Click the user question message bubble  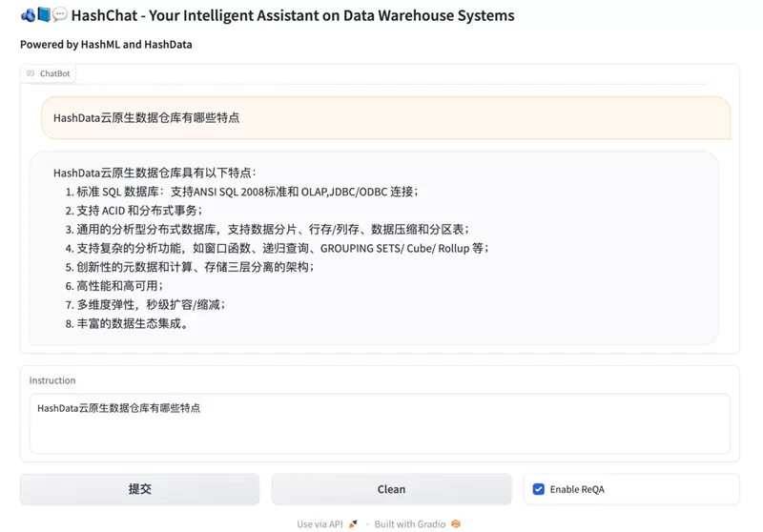385,118
